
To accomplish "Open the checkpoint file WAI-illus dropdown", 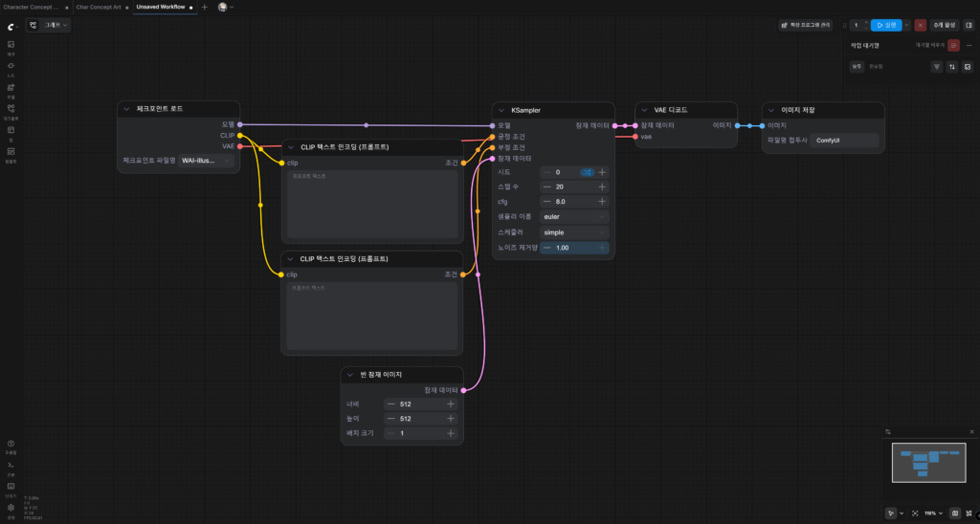I will point(206,161).
